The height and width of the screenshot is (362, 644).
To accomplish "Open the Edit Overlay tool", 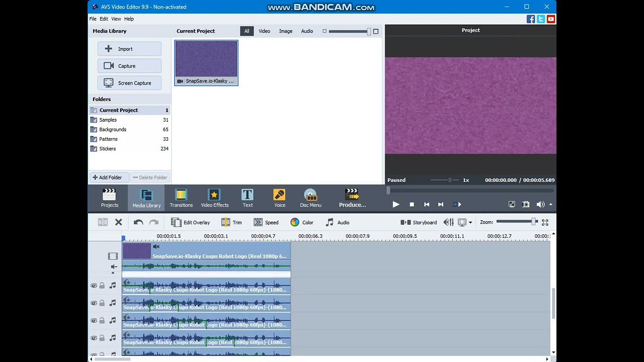I will [x=190, y=222].
